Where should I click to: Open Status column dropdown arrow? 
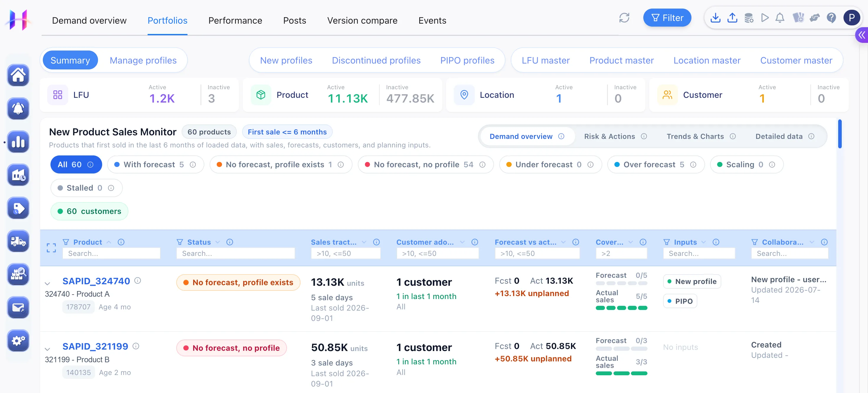(x=218, y=242)
